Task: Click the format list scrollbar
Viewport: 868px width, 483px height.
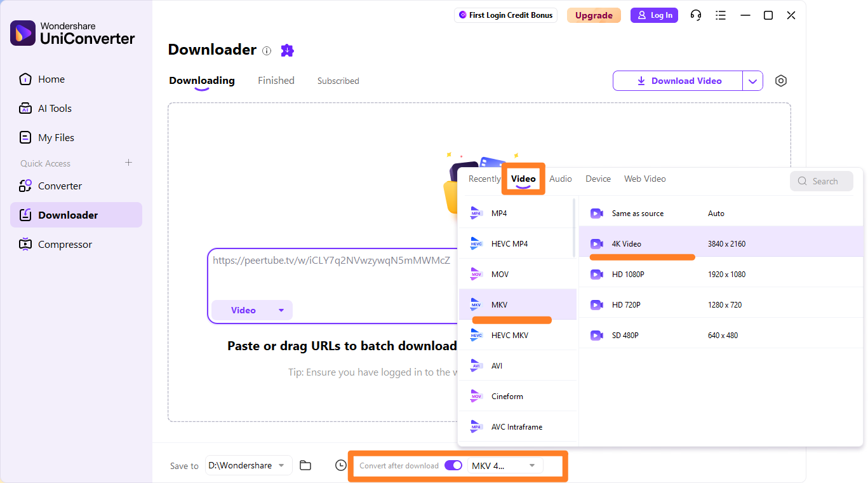Action: tap(575, 228)
